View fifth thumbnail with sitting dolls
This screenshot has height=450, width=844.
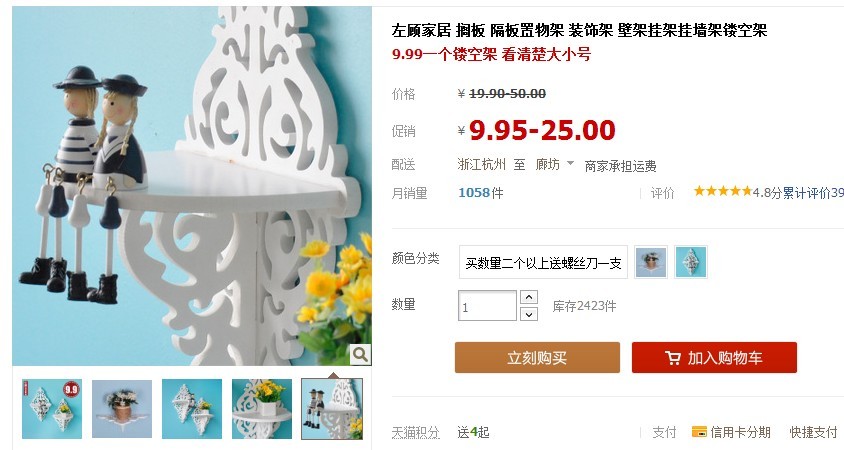point(332,409)
